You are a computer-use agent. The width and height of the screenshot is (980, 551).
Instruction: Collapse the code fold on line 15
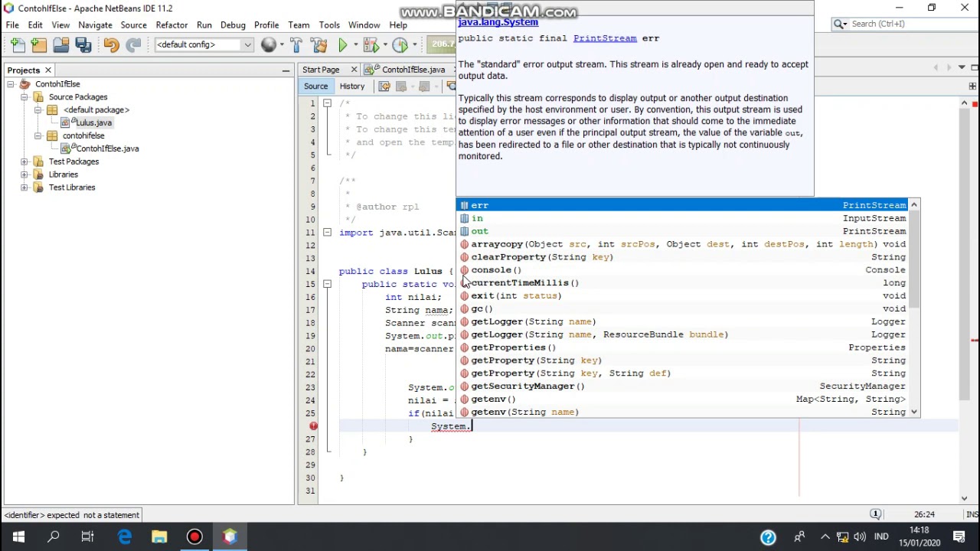coord(327,284)
